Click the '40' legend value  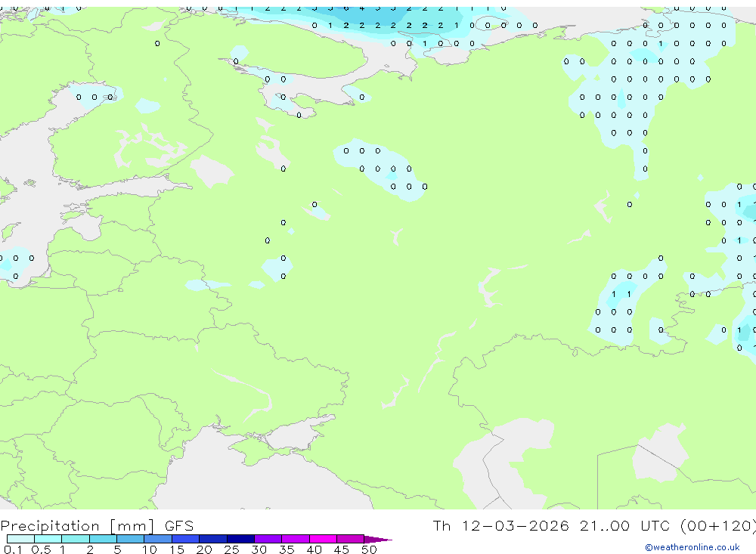click(x=314, y=549)
